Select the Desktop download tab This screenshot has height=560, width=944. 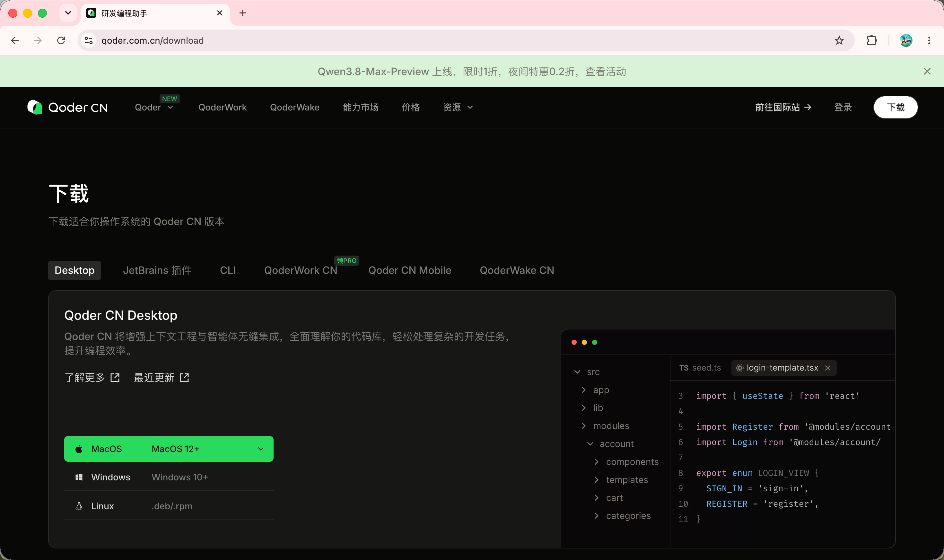(75, 271)
